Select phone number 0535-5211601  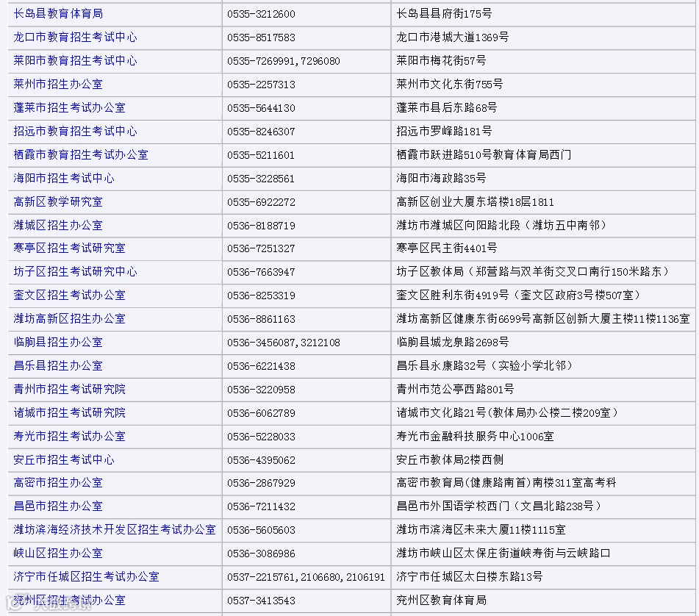pos(261,155)
